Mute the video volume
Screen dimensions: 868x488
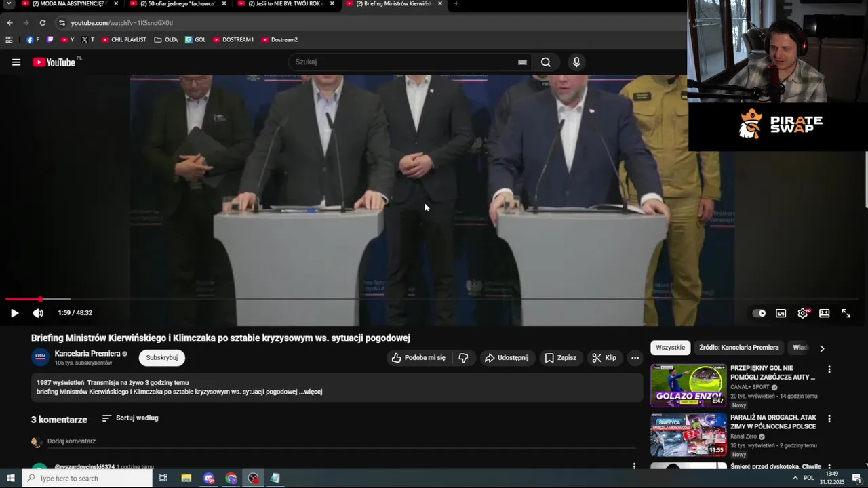click(38, 313)
